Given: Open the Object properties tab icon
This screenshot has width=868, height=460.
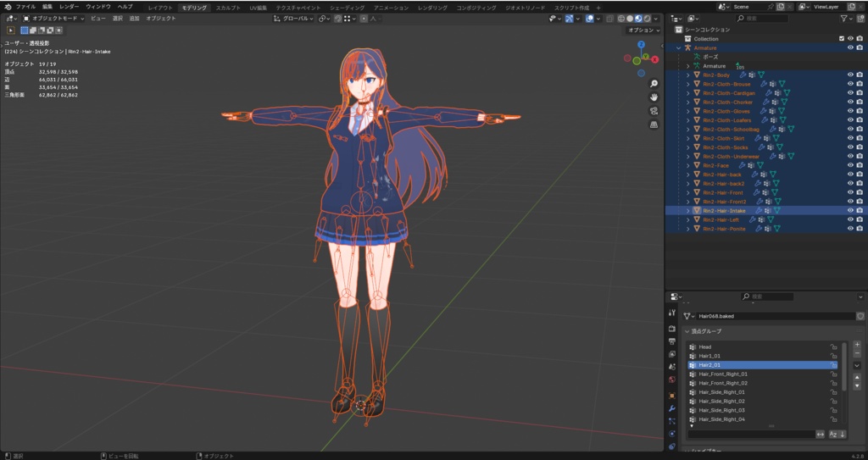Looking at the screenshot, I should [x=672, y=396].
